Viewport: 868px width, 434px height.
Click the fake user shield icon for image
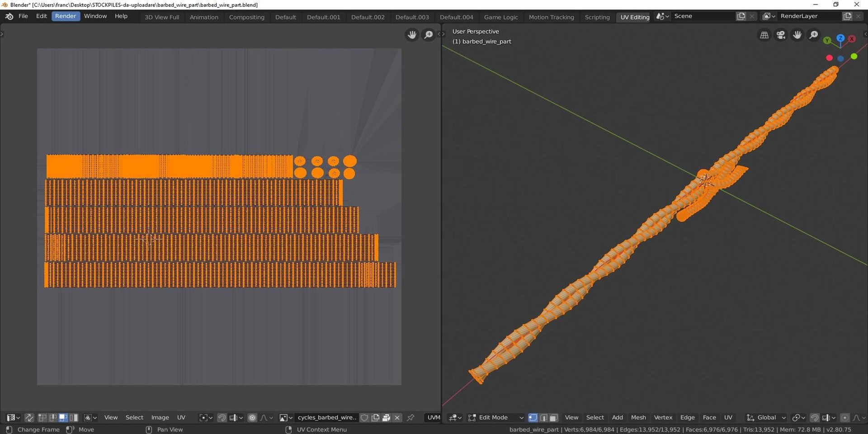[x=364, y=418]
